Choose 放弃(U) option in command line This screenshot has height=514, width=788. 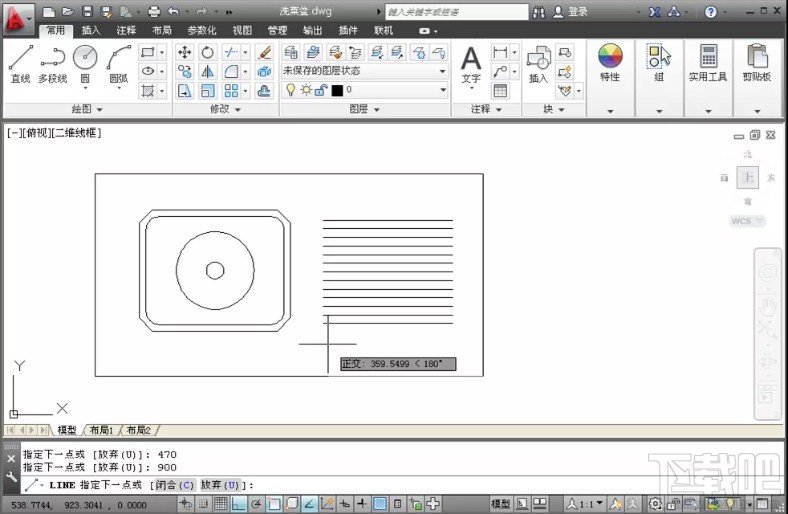[220, 485]
